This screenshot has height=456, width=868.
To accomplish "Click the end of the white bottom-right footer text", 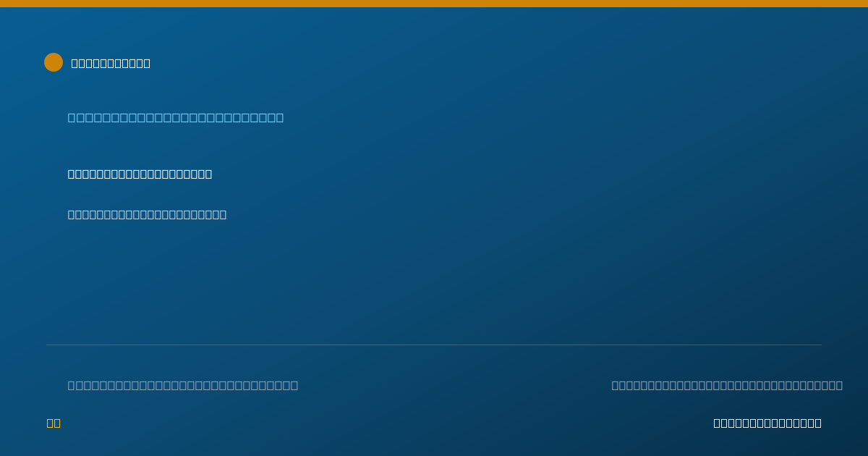I will tap(818, 423).
